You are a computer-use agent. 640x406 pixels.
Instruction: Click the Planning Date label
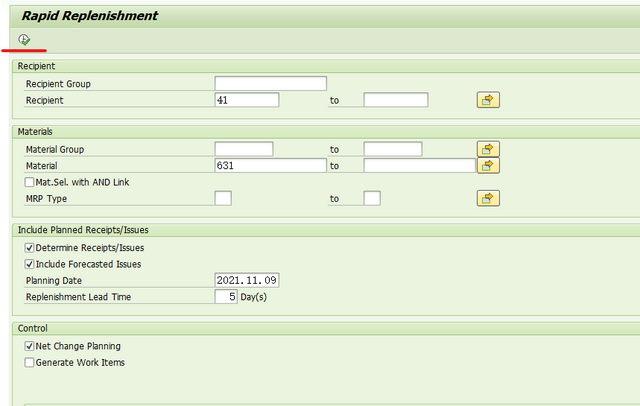(54, 281)
